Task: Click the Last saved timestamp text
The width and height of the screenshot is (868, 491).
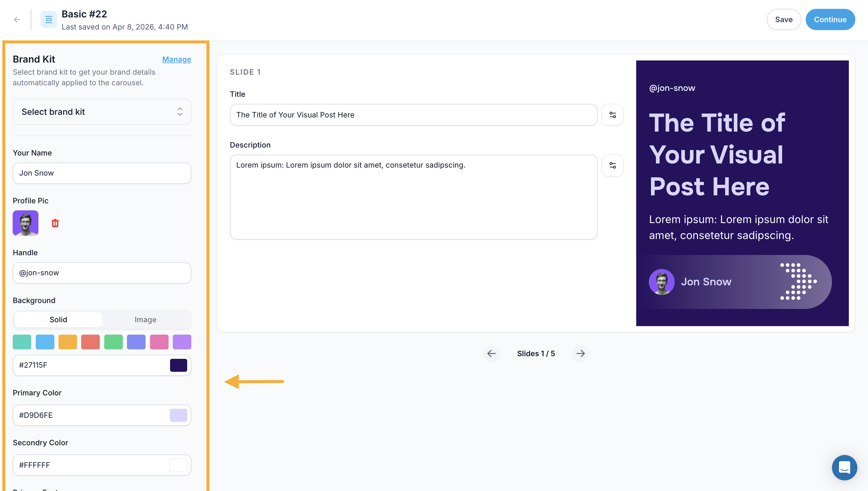Action: (x=125, y=27)
